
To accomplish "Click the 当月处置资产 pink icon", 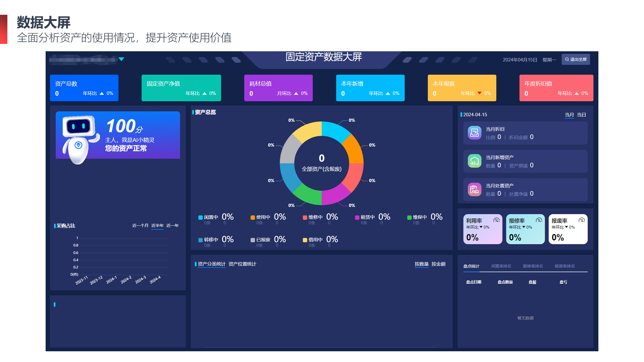I will click(474, 190).
